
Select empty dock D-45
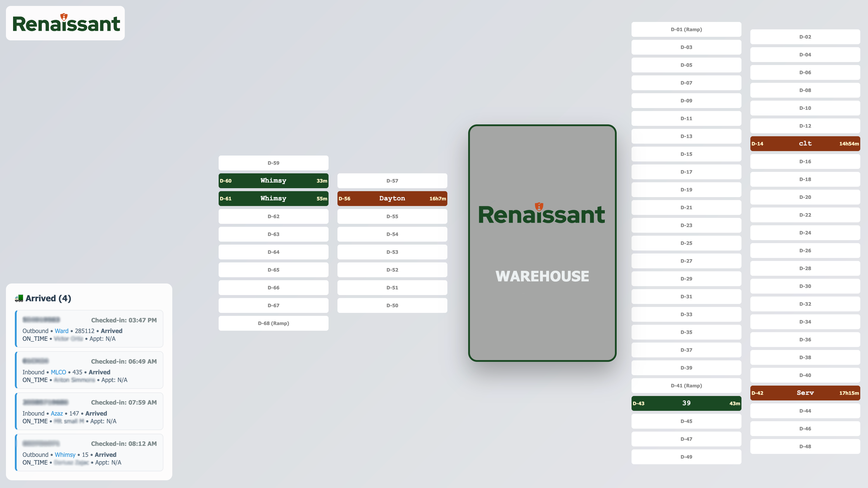[x=686, y=421]
